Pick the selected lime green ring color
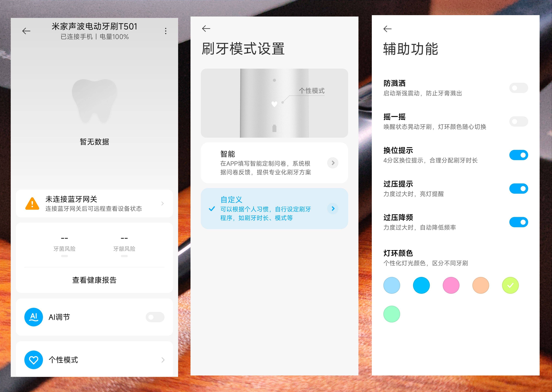This screenshot has height=392, width=552. pos(510,285)
